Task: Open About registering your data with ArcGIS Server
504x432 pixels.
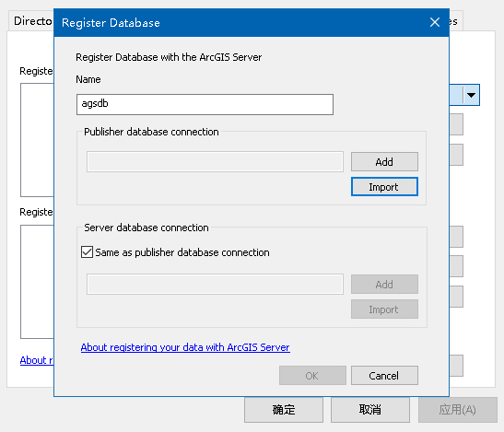Action: tap(185, 347)
